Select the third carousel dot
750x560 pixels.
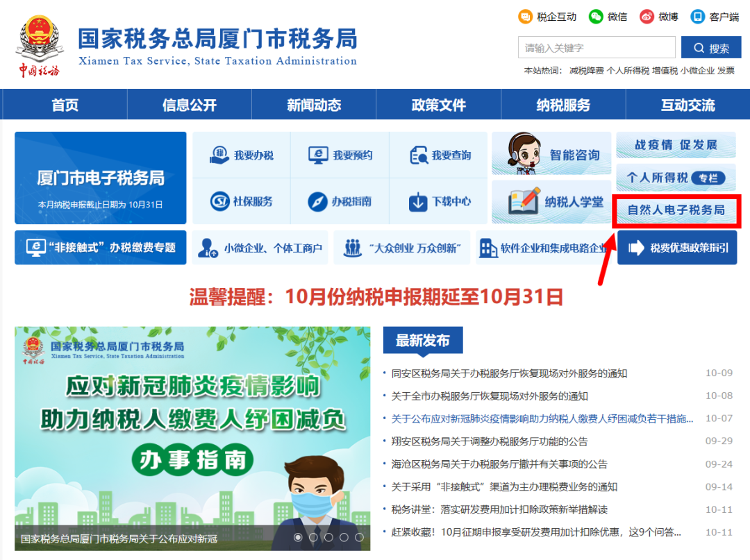328,538
